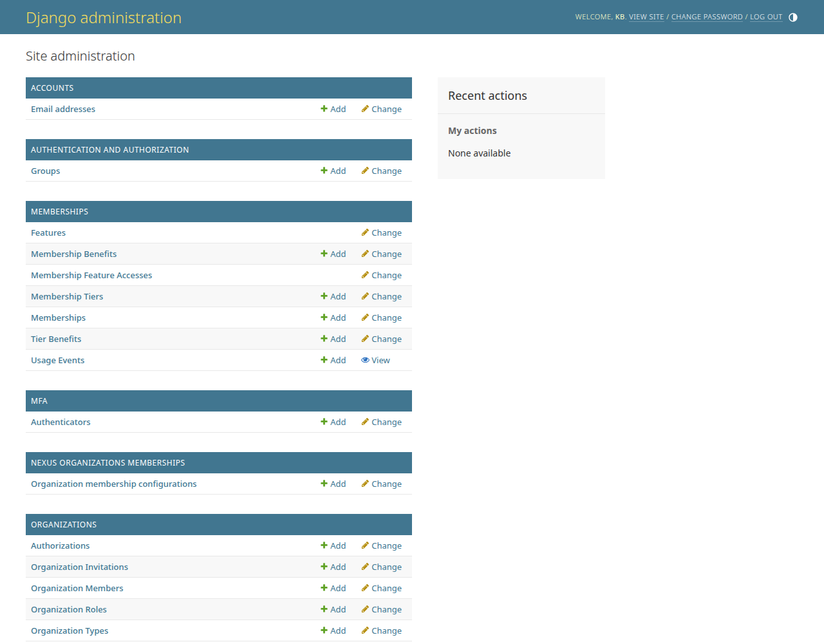Open the Features model list
Viewport: 824px width, 644px height.
(48, 232)
